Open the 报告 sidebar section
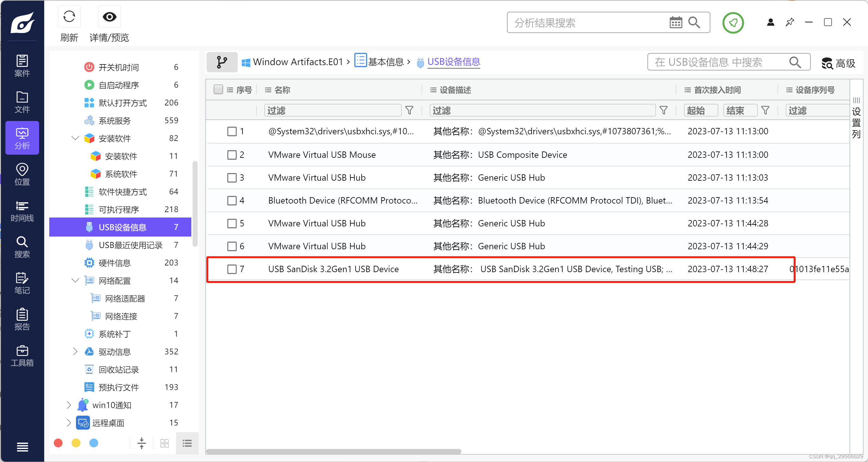Image resolution: width=868 pixels, height=462 pixels. [22, 319]
